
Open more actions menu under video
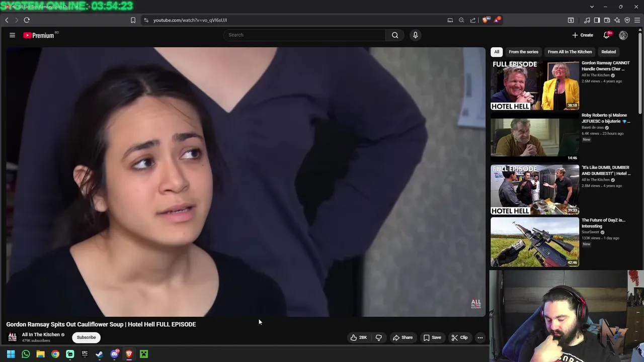pos(480,337)
